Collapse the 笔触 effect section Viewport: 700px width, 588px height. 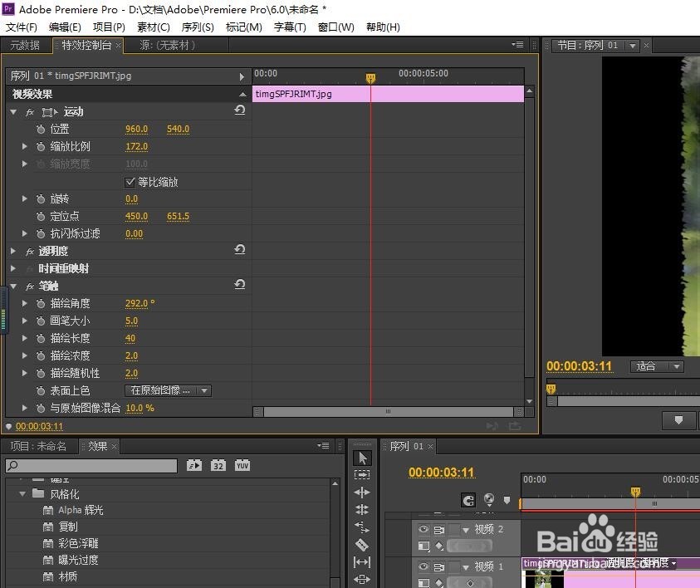pos(13,287)
